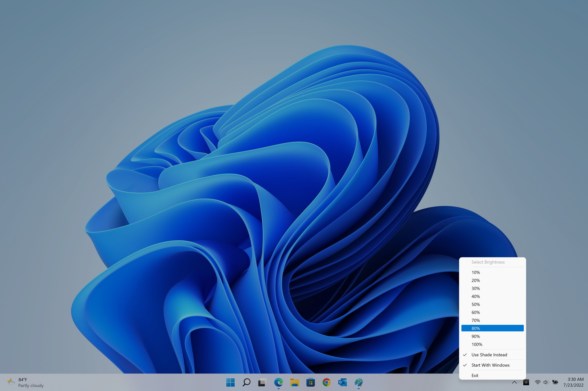This screenshot has height=391, width=588.
Task: Uncheck Start With Windows option
Action: pos(490,365)
